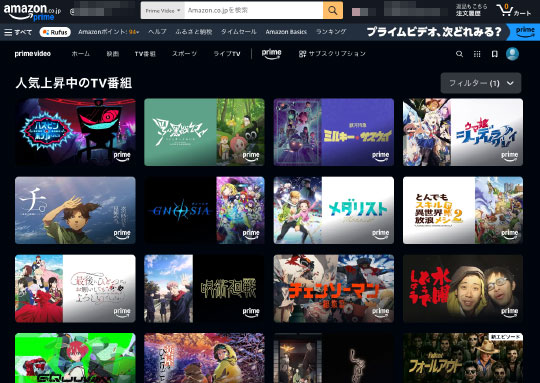Open Prime Video search magnifier icon
540x383 pixels.
click(459, 54)
